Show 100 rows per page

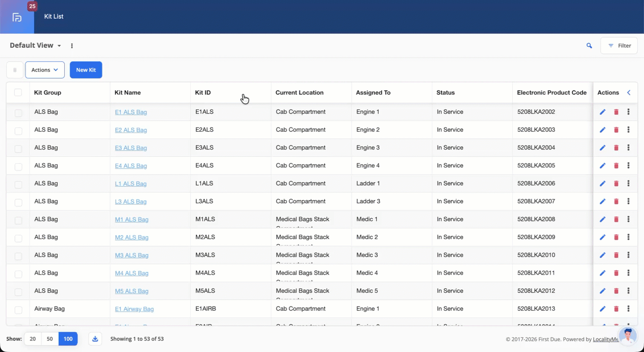[x=68, y=339]
